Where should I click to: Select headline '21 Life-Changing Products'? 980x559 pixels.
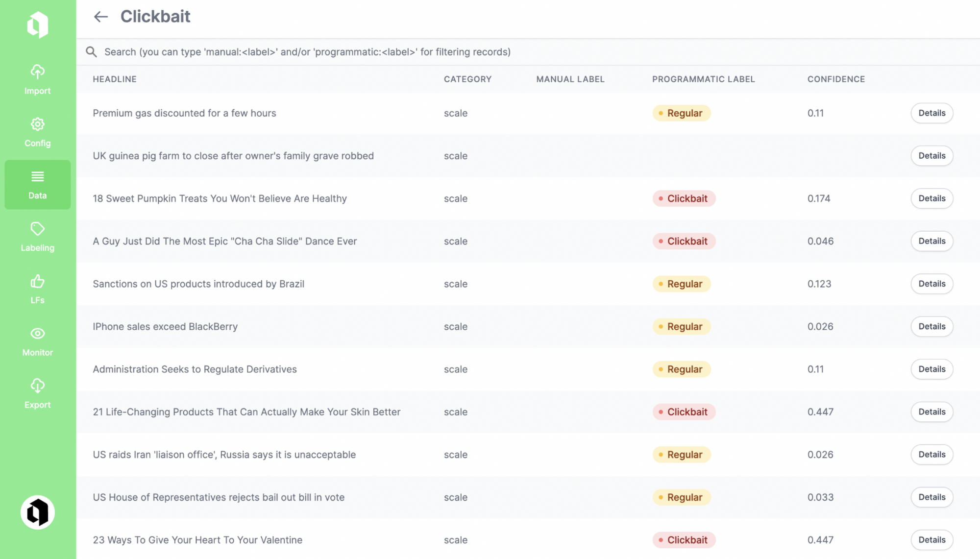[246, 412]
